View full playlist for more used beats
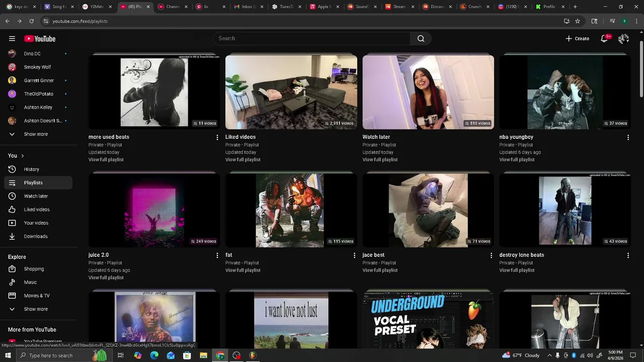Screen dimensions: 644x362 [x=106, y=159]
